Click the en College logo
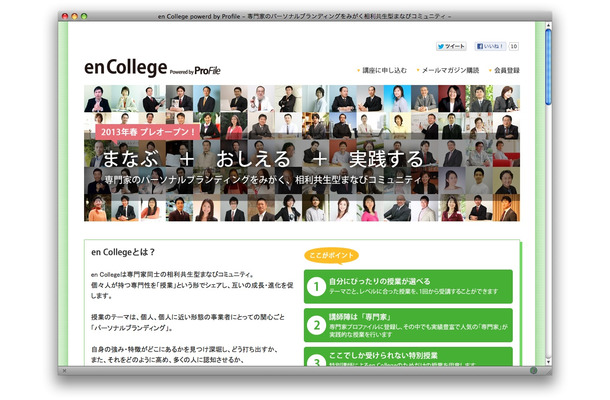 click(x=126, y=67)
